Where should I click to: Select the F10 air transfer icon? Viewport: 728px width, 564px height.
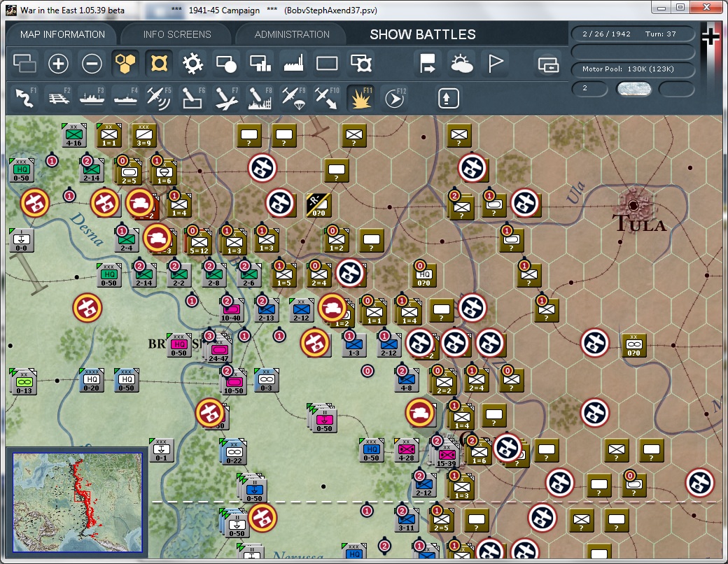click(327, 98)
